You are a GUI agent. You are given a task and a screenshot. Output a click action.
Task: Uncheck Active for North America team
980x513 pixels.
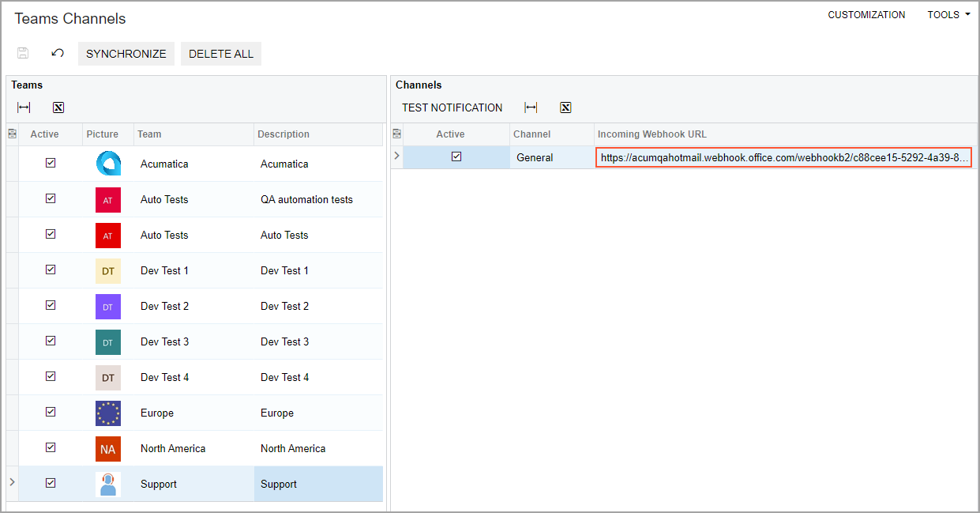tap(51, 447)
